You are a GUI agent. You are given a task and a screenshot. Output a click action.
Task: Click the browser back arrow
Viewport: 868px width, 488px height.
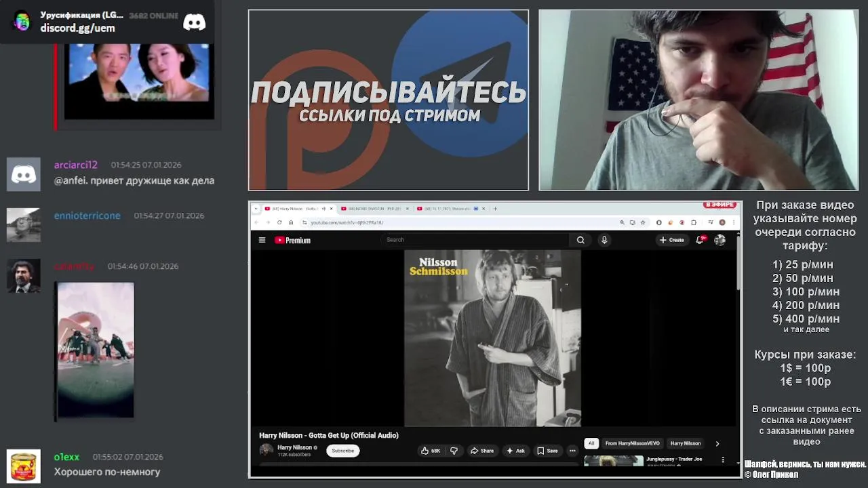256,222
